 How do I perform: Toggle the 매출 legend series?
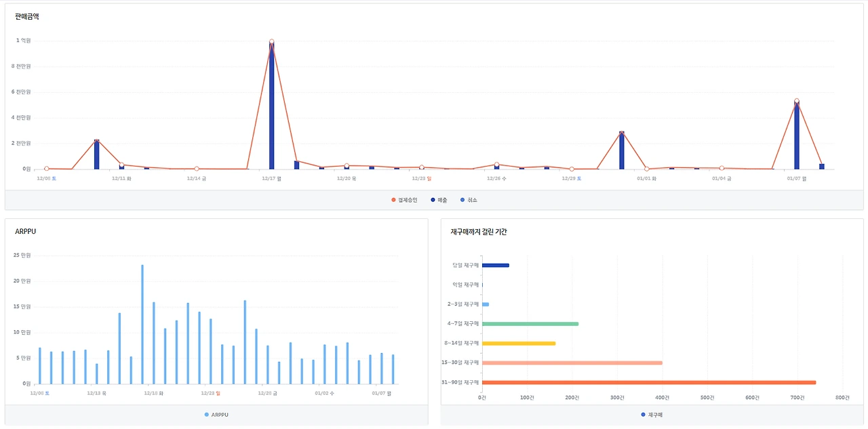tap(439, 200)
